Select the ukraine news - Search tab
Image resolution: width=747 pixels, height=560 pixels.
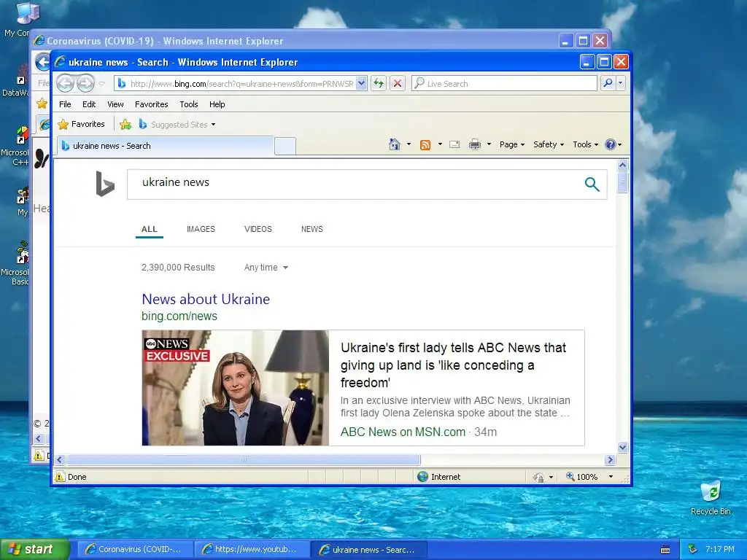coord(166,146)
